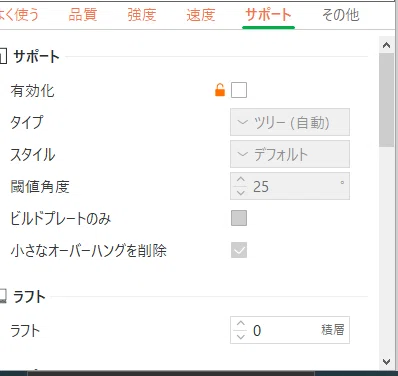Click the scrollbar down arrow
The width and height of the screenshot is (398, 376).
pyautogui.click(x=387, y=362)
